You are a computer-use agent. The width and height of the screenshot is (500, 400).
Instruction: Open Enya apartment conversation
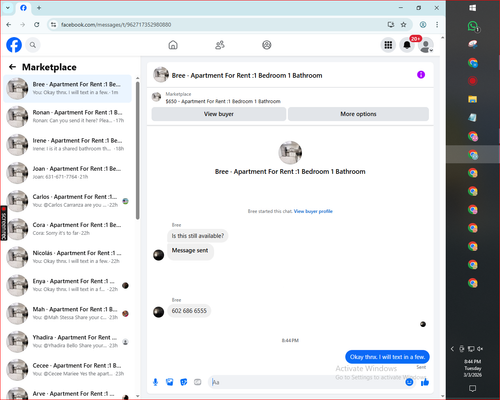[68, 285]
